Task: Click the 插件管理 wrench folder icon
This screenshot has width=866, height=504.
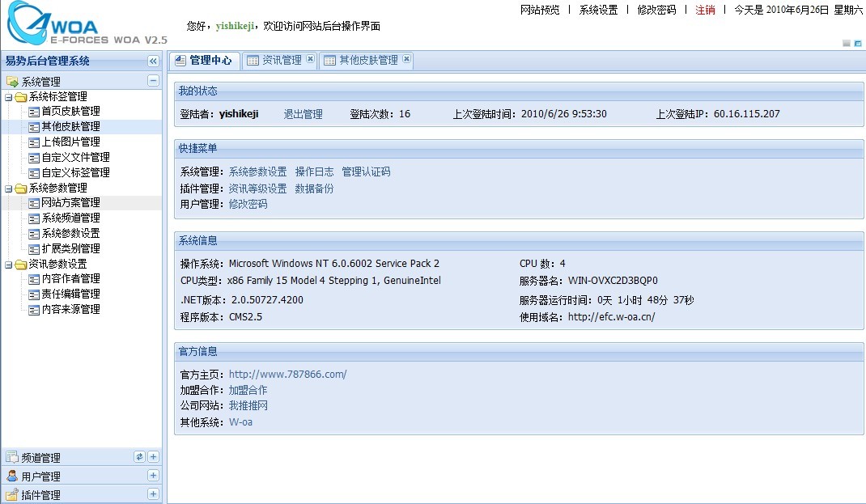Action: (x=11, y=494)
